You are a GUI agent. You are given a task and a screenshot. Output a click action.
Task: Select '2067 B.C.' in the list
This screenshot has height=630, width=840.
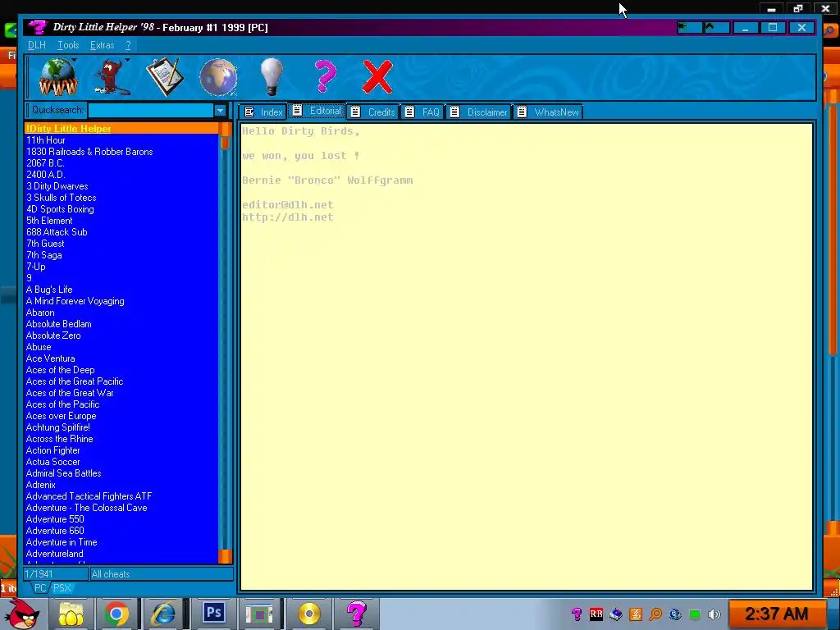tap(121, 163)
